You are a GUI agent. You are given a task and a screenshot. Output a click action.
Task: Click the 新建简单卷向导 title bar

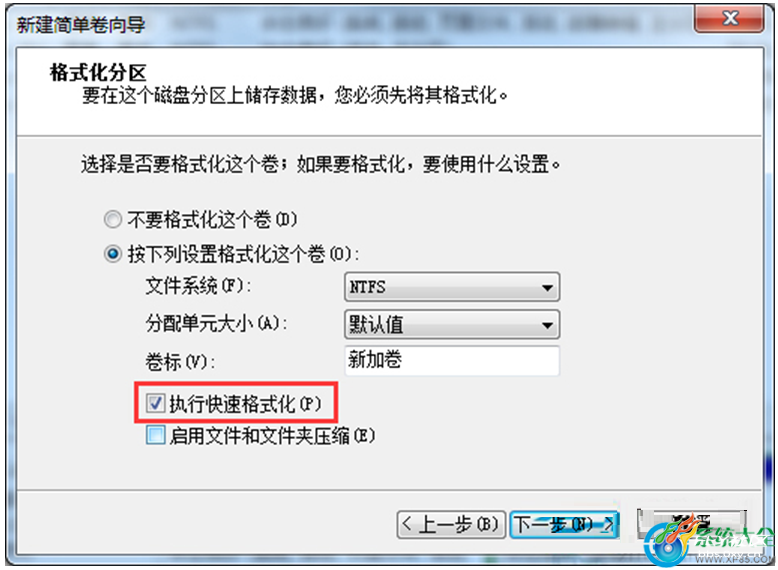347,24
